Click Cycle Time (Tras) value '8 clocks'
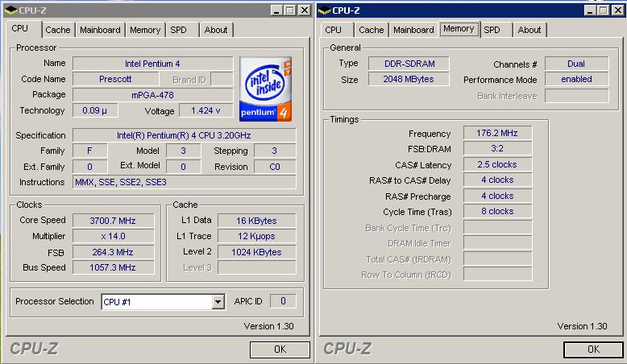The height and width of the screenshot is (364, 627). coord(497,211)
